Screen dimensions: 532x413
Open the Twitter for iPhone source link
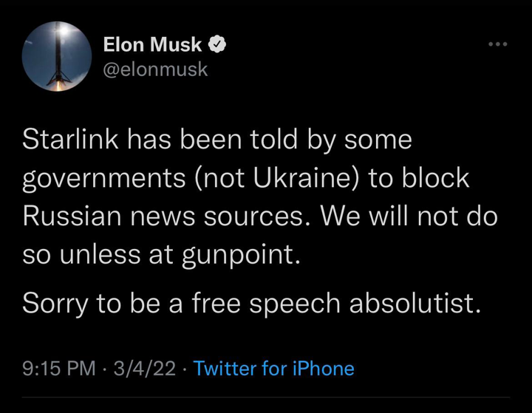tap(273, 368)
